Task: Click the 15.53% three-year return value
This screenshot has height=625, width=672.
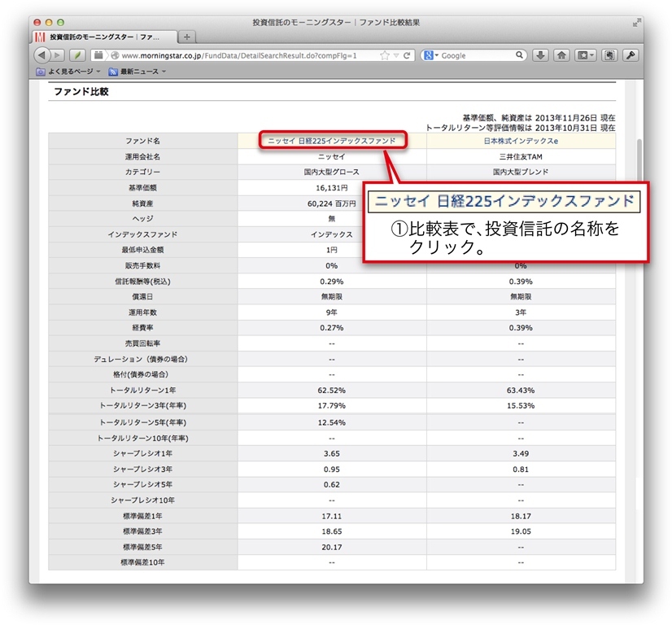Action: pyautogui.click(x=521, y=405)
